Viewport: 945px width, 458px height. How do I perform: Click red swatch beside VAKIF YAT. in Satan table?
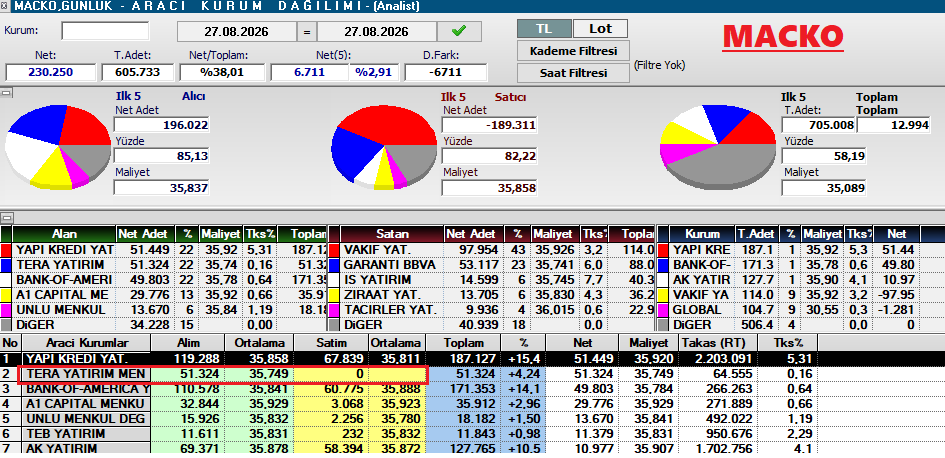point(335,249)
